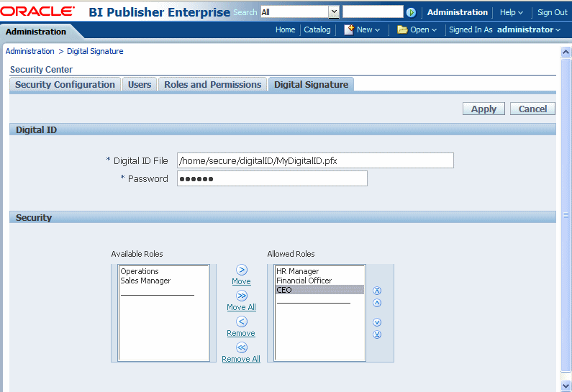Click Administration link in top header
This screenshot has width=572, height=392.
pos(458,12)
